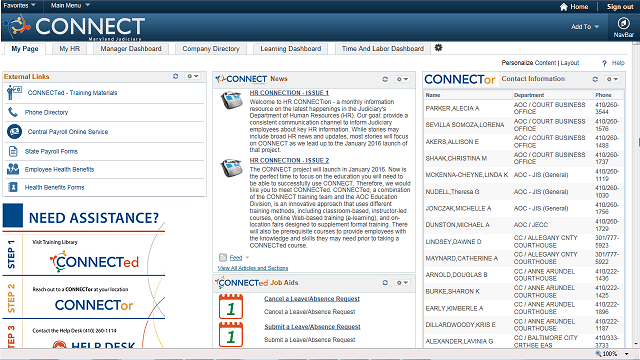This screenshot has height=360, width=640.
Task: Click the CONNECT Maryland Judiciary logo
Action: [x=75, y=27]
